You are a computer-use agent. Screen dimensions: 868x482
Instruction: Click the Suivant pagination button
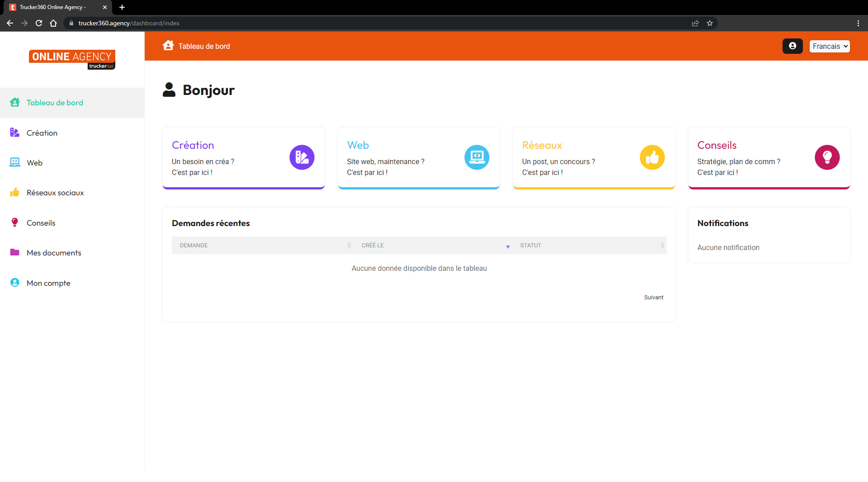[x=654, y=297]
